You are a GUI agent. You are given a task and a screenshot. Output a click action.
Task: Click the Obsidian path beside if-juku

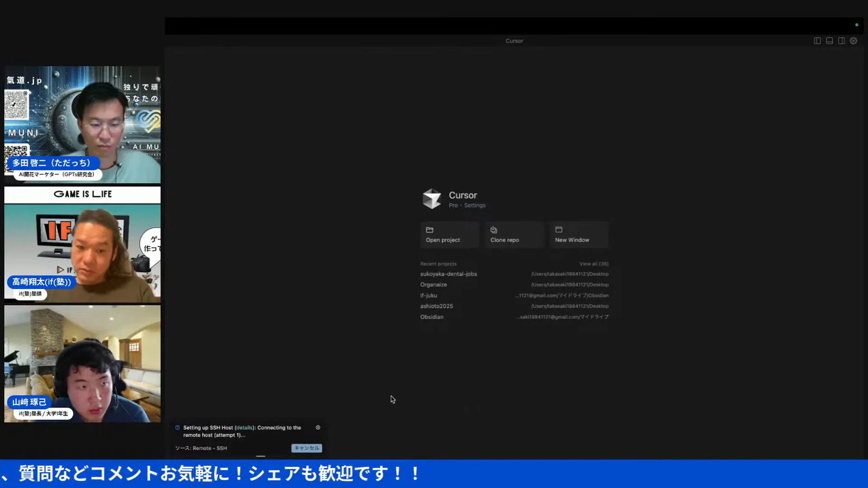point(562,296)
